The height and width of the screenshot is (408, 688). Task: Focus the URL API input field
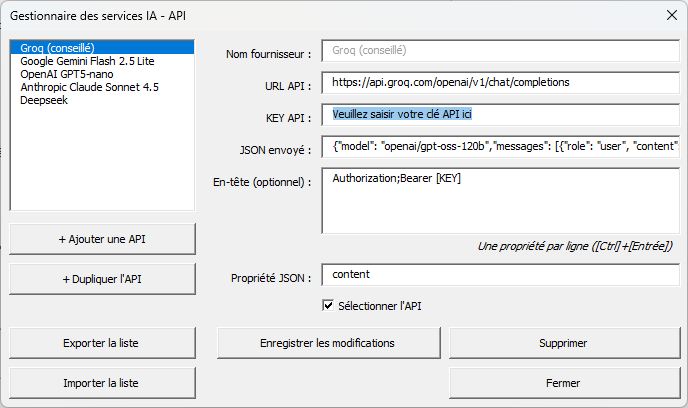pos(503,82)
